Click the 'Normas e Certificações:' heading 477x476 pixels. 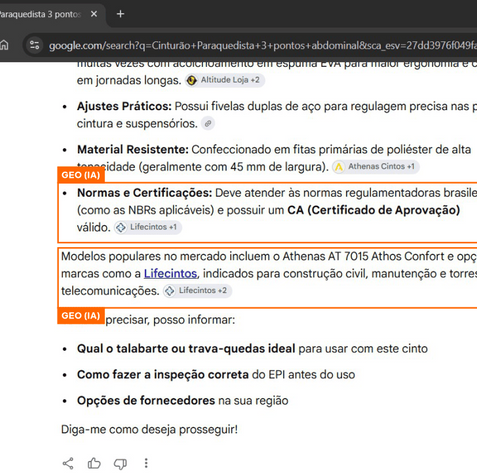tap(144, 193)
